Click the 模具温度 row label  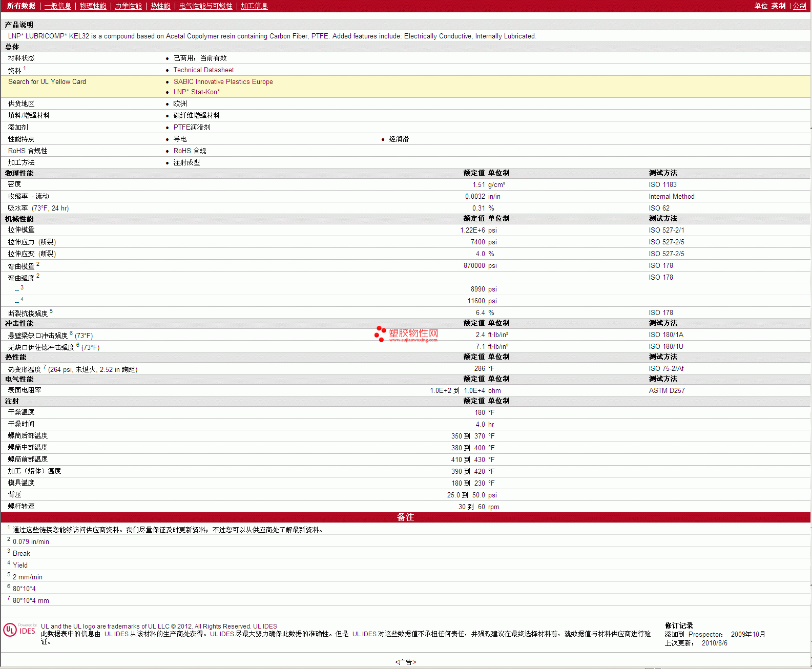21,483
